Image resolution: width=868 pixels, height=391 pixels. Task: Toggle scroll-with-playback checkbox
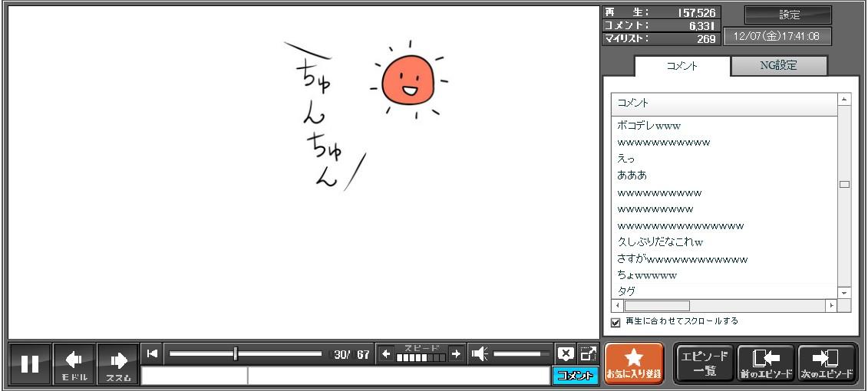[x=616, y=322]
